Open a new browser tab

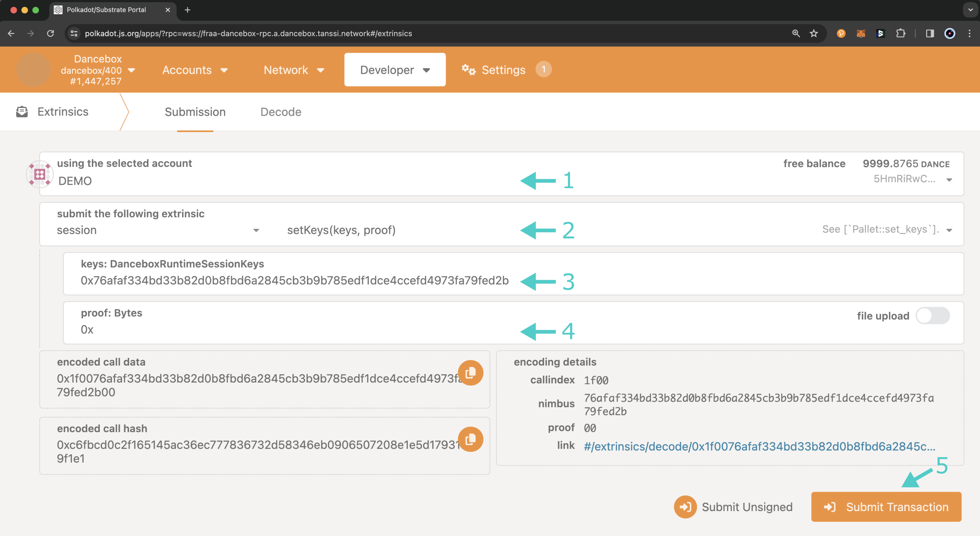pos(187,10)
